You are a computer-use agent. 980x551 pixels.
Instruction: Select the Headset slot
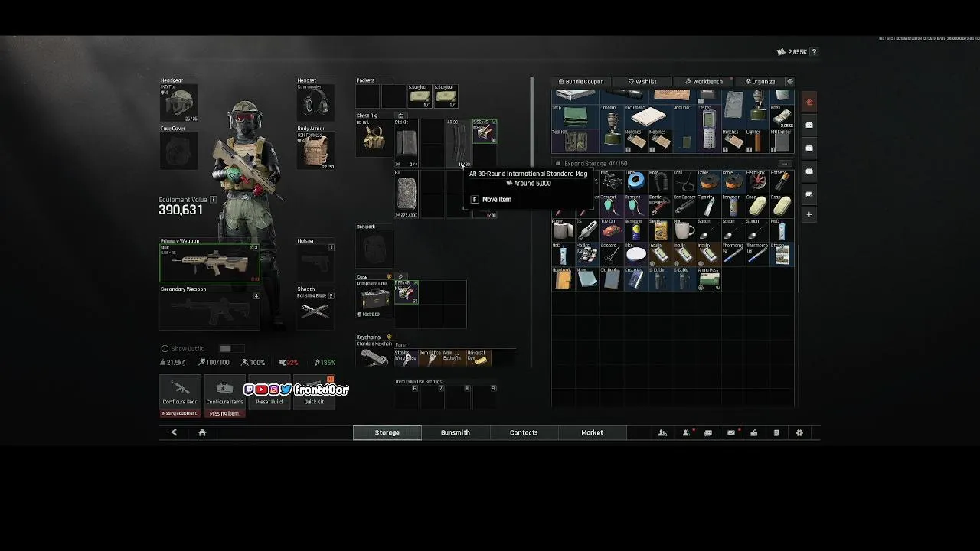click(x=315, y=103)
